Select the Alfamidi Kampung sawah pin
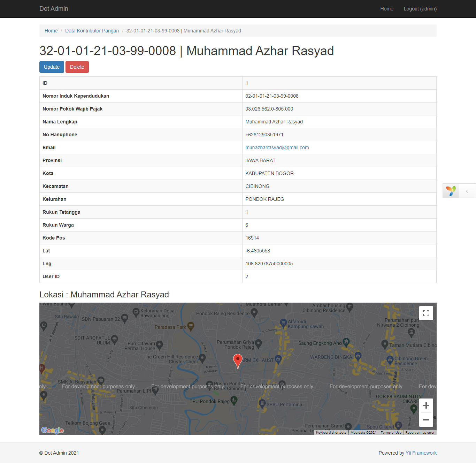This screenshot has height=463, width=476. (x=283, y=323)
